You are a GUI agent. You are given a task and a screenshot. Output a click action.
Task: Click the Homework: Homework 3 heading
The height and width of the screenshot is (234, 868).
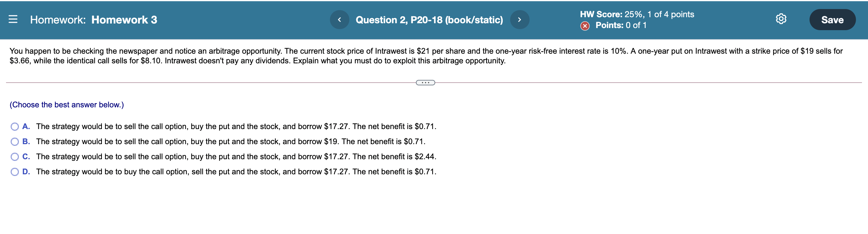tap(93, 20)
